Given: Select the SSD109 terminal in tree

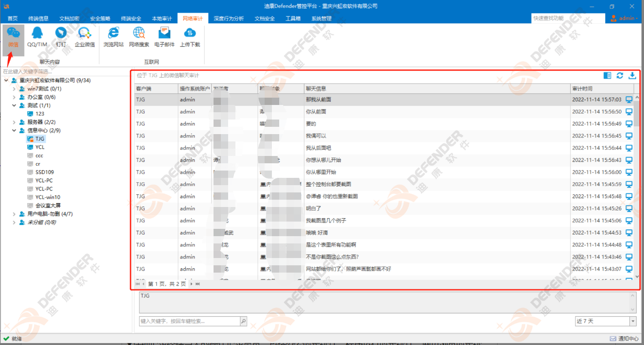Looking at the screenshot, I should click(45, 172).
